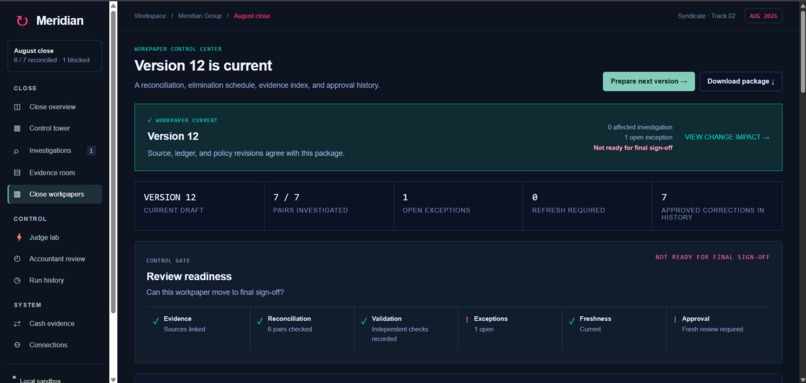Click Approved corrections in history tile
This screenshot has height=383, width=806.
pos(718,206)
